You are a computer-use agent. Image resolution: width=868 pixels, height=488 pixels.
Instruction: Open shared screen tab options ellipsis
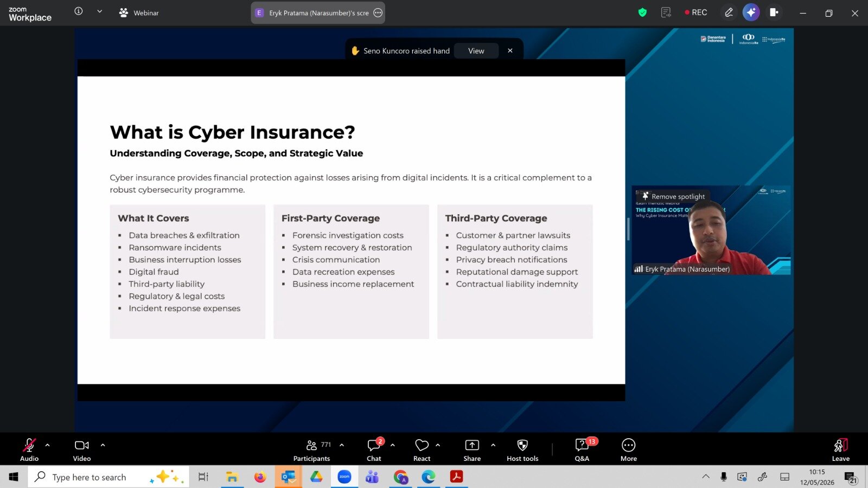pos(378,12)
